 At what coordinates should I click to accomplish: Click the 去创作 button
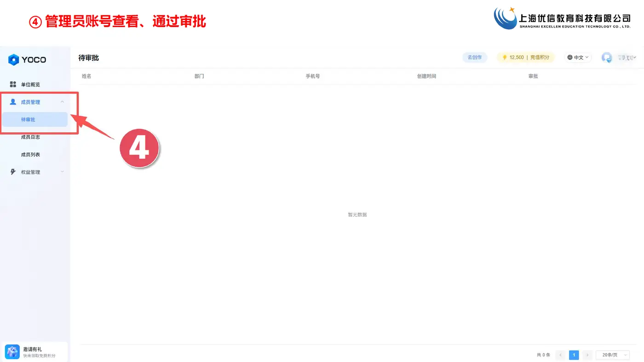click(x=475, y=57)
